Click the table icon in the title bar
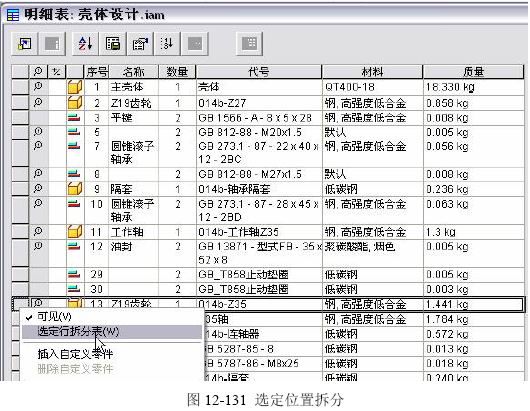Screen dimensions: 530x411 click(x=13, y=15)
